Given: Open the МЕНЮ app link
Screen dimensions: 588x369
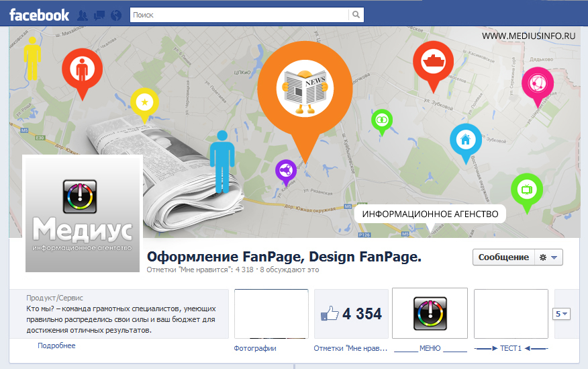Looking at the screenshot, I should [x=430, y=348].
